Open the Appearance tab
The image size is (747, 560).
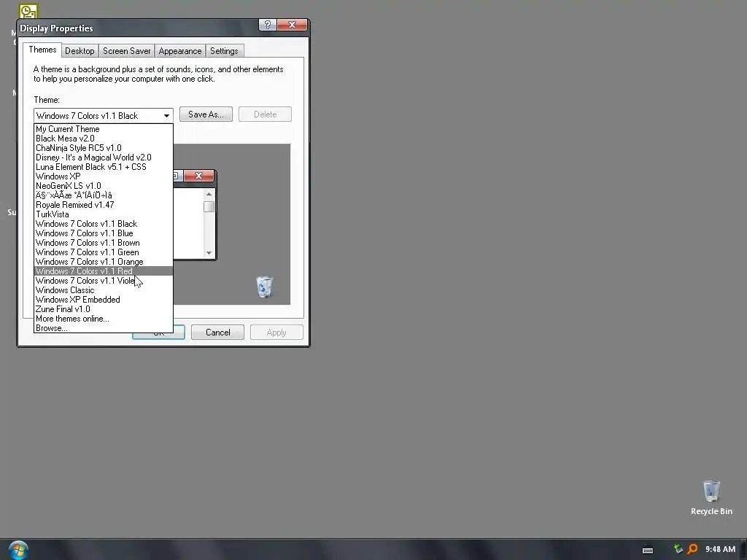pyautogui.click(x=180, y=51)
